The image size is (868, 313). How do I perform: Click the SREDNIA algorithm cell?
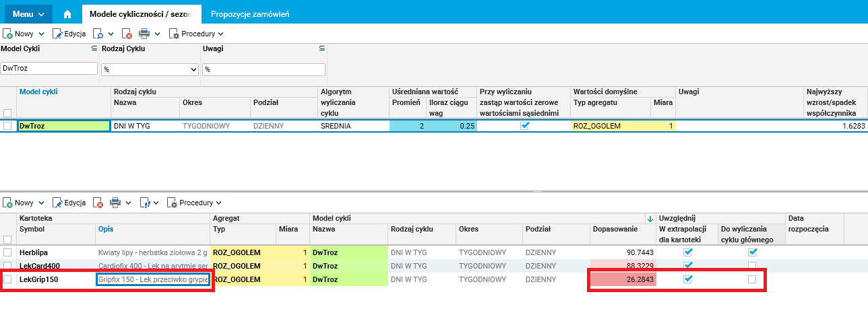353,126
